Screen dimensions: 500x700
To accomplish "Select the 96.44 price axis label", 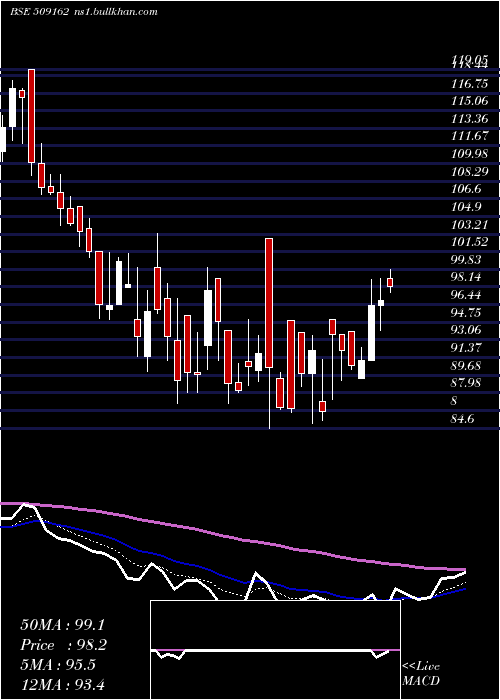I will (x=466, y=295).
